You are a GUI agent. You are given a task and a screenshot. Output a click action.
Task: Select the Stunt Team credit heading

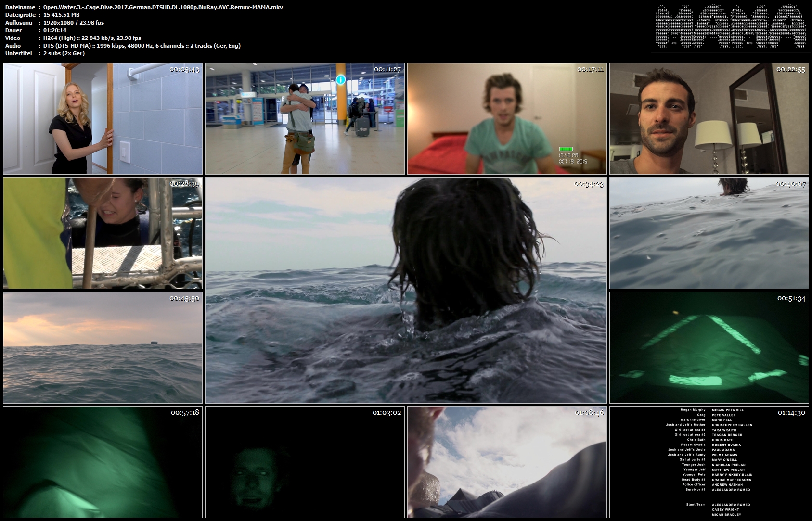(696, 505)
